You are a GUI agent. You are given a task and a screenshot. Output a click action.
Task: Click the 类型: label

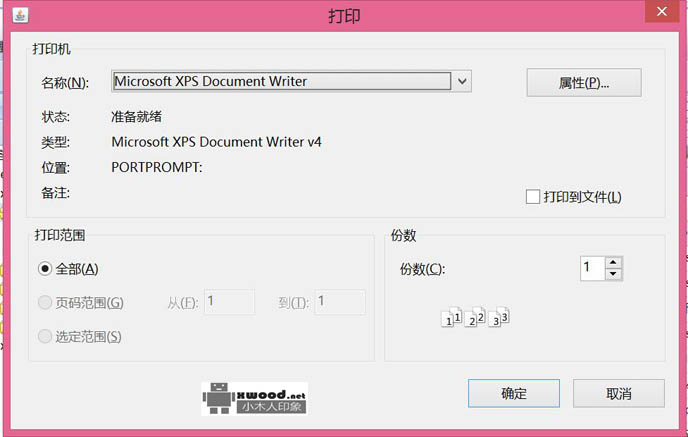pos(56,142)
